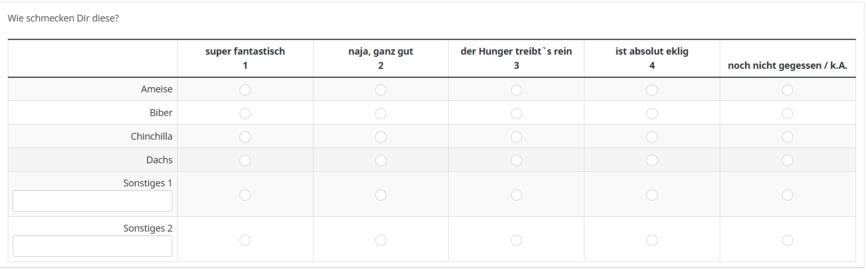Choose der Hunger treibt's rein for Biber

coord(516,113)
